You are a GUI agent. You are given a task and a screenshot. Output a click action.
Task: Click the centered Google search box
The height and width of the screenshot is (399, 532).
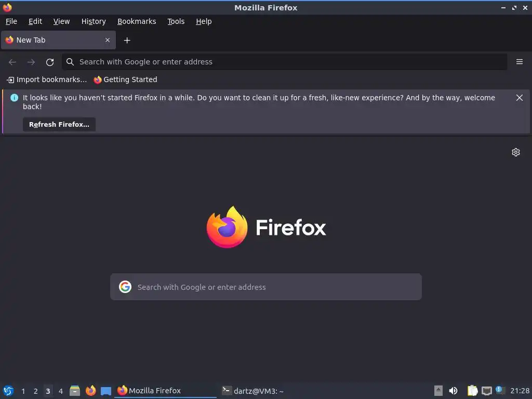pyautogui.click(x=266, y=287)
